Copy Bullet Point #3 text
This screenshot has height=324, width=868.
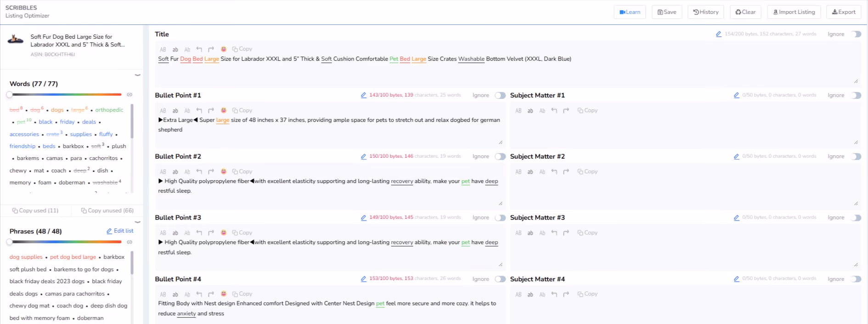242,233
